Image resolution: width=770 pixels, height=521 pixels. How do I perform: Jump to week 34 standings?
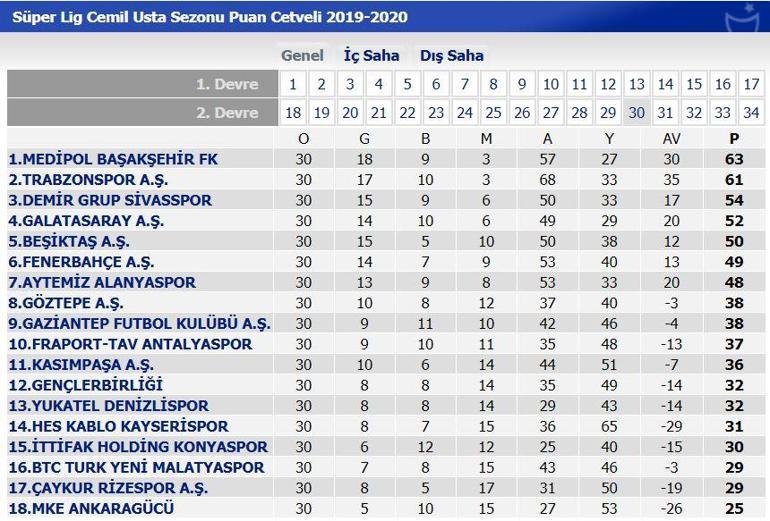(751, 113)
